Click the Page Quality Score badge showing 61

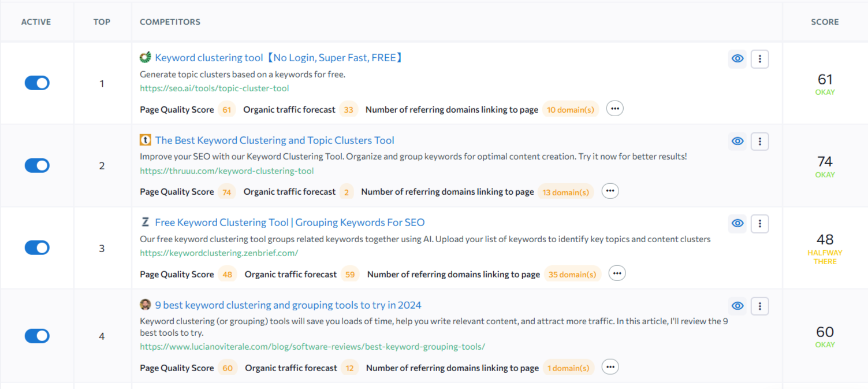coord(227,109)
